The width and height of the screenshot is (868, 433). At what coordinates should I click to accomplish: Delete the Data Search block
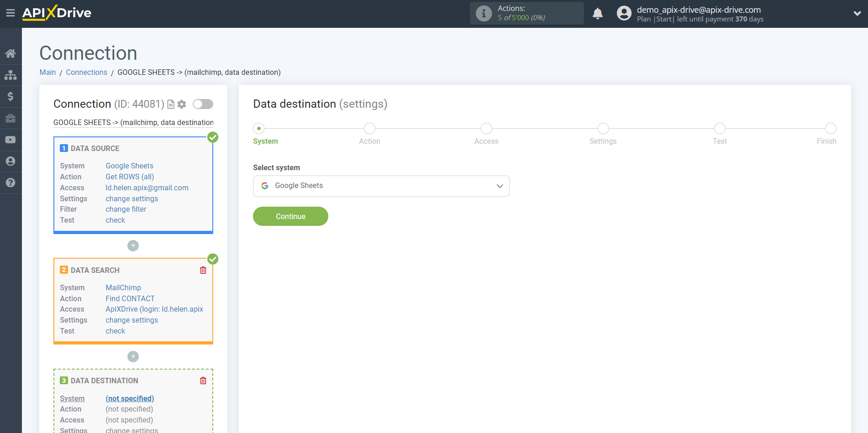[203, 270]
